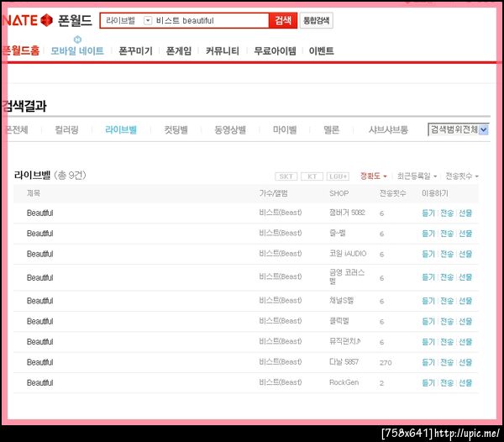Click 듣기 for the 채널S벨 row
Viewport: 504px width, 442px height.
click(x=428, y=301)
